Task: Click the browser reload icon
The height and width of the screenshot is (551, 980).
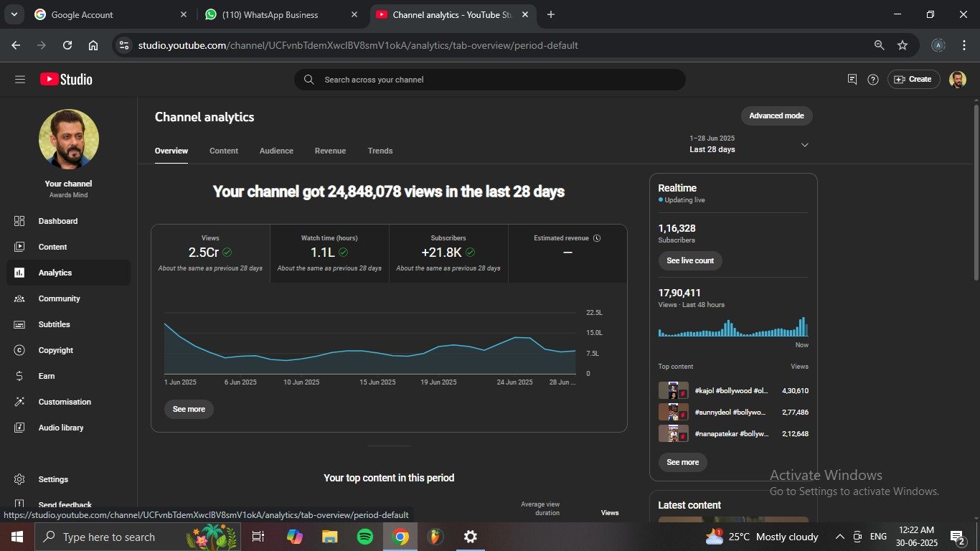Action: tap(67, 45)
